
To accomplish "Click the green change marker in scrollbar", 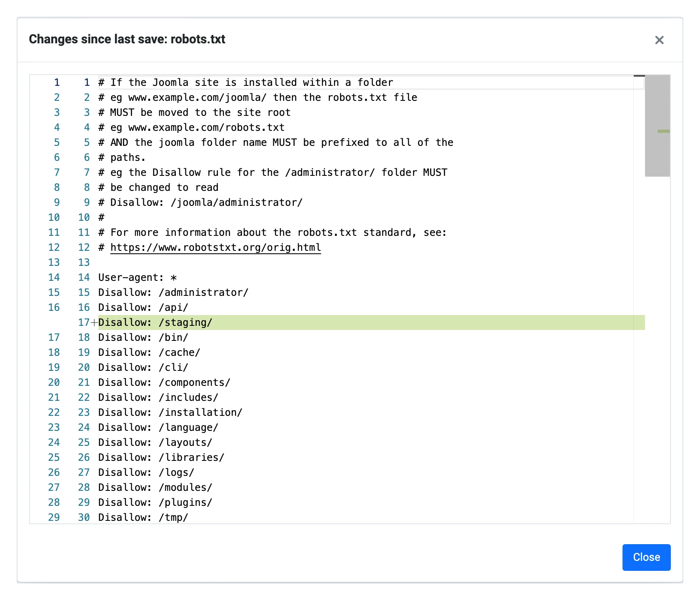I will click(x=663, y=131).
